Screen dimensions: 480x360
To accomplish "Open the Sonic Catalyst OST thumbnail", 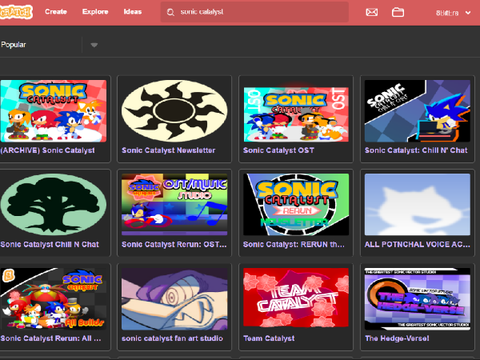I will click(x=296, y=114).
